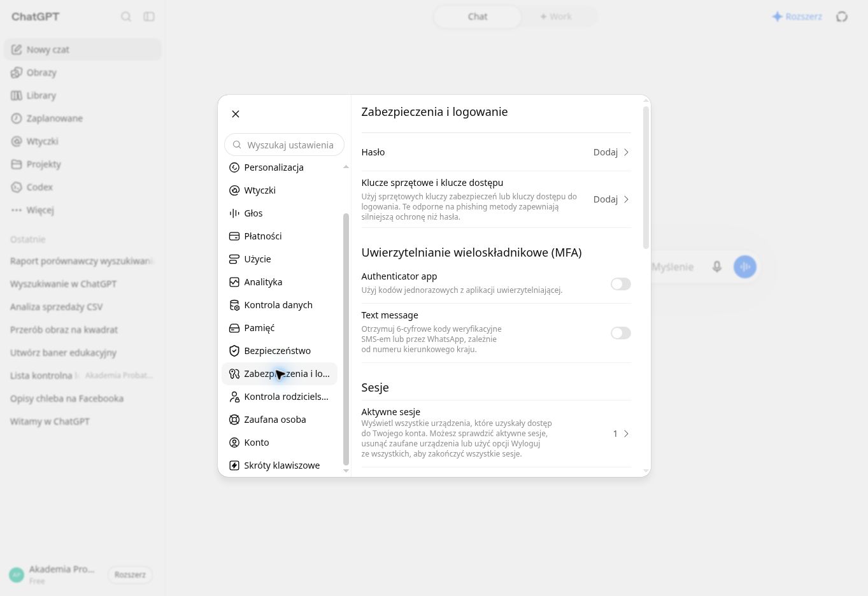Screen dimensions: 868x596
Task: Open the Analiza sprzedaży CSV chat
Action: pos(83,307)
